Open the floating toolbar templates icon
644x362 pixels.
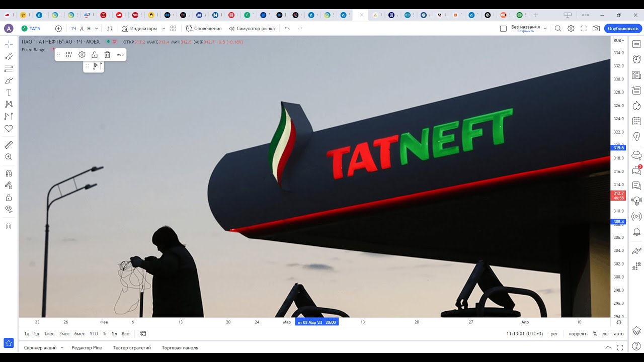(69, 54)
